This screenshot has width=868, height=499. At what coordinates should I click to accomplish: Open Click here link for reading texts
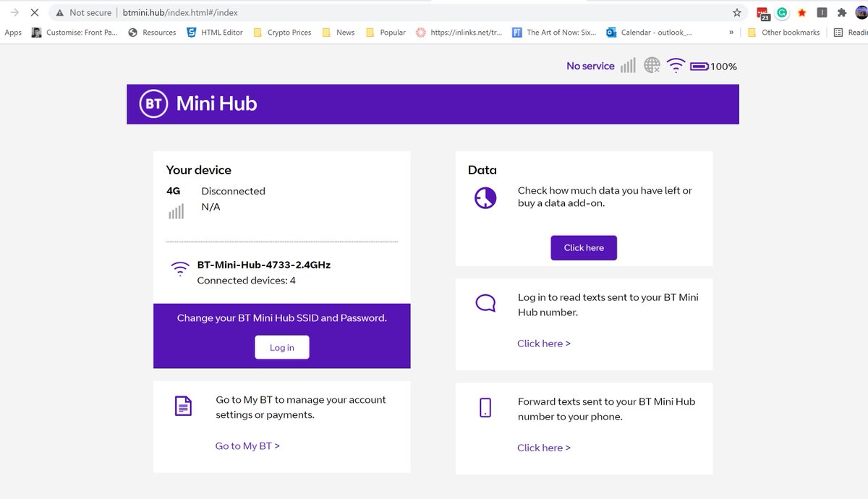point(544,344)
